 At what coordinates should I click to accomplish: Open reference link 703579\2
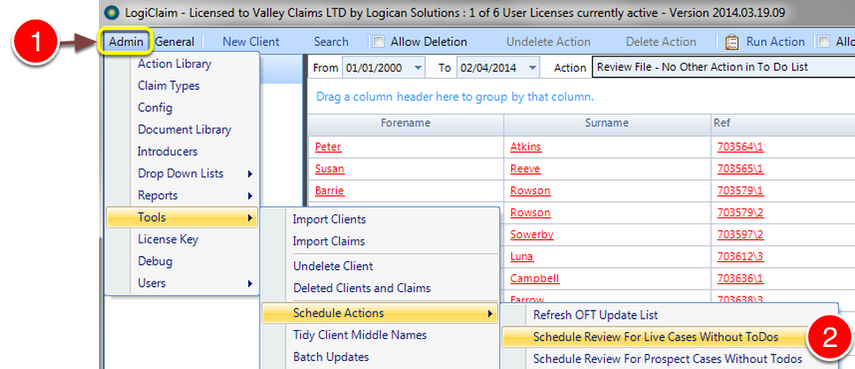(x=740, y=213)
